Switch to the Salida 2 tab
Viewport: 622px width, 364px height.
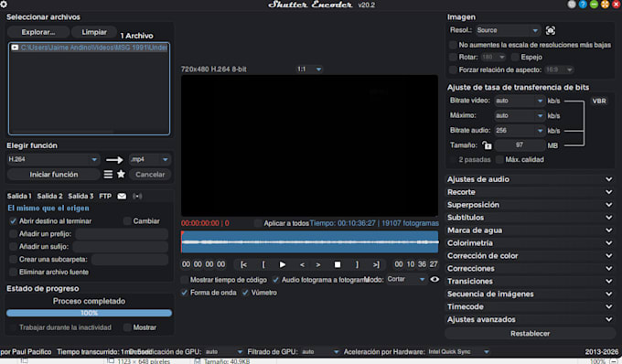coord(49,197)
